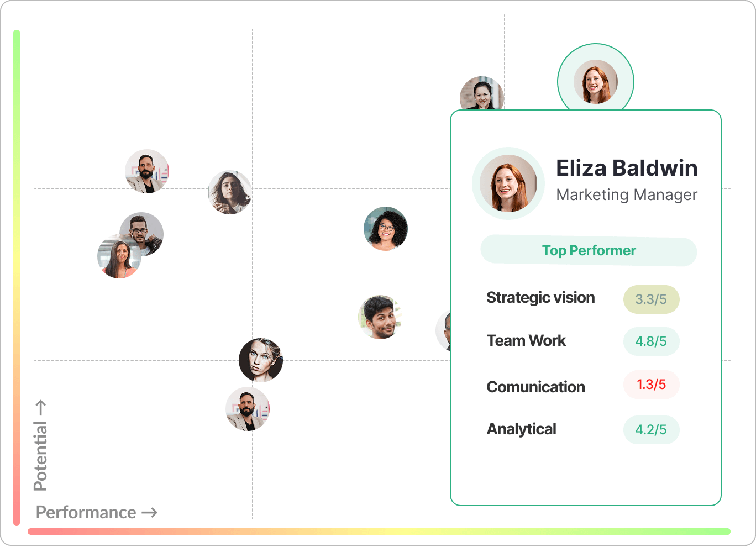The width and height of the screenshot is (756, 547).
Task: Open the Marketing Manager role label
Action: 627,194
